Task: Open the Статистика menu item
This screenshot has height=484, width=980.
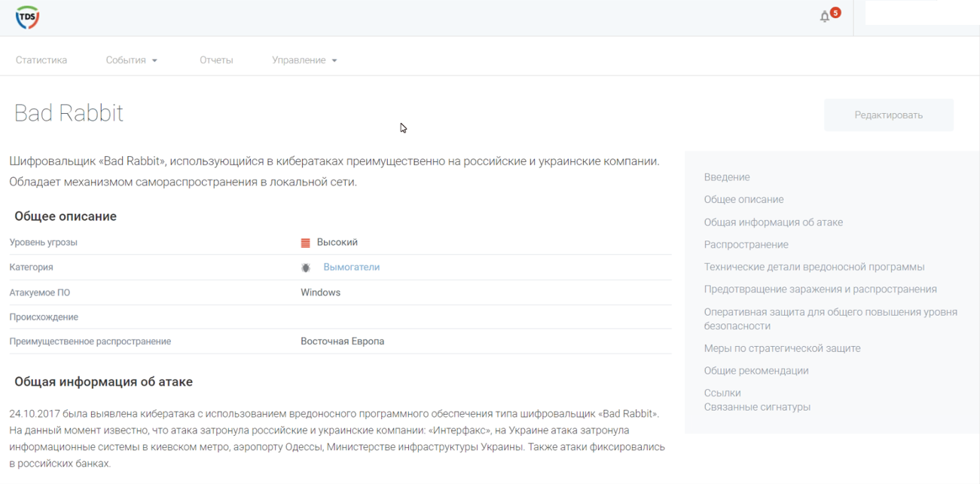Action: point(41,60)
